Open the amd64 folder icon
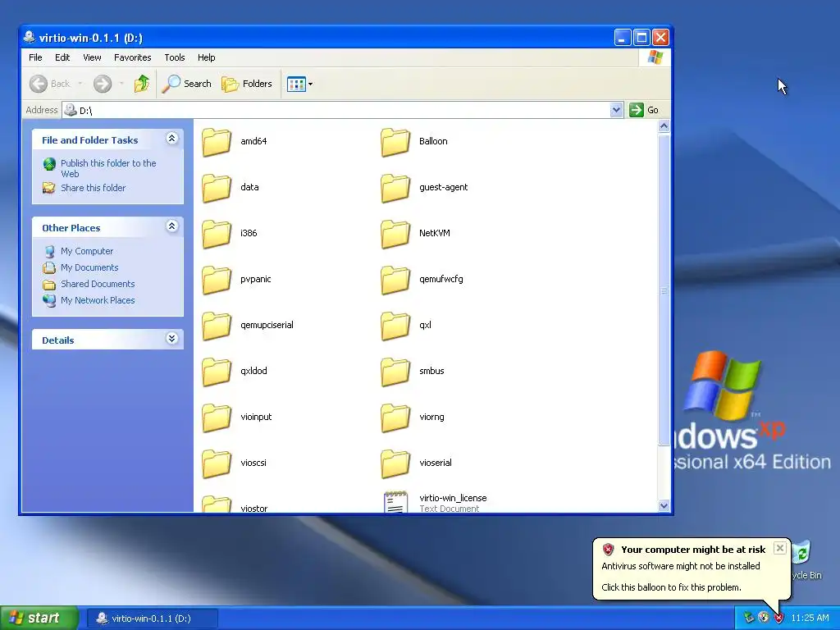This screenshot has height=630, width=840. pyautogui.click(x=217, y=142)
